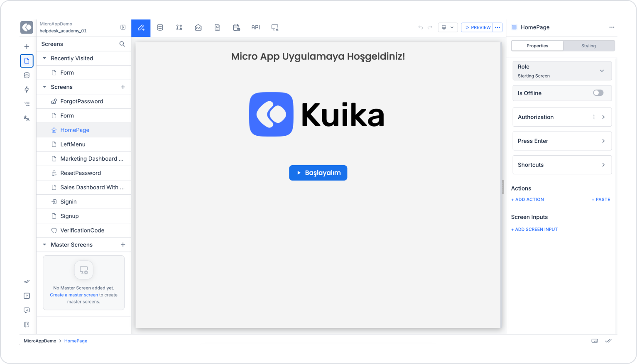Screen dimensions: 637x364
Task: Open the screen settings monitor-gear icon
Action: (x=275, y=27)
